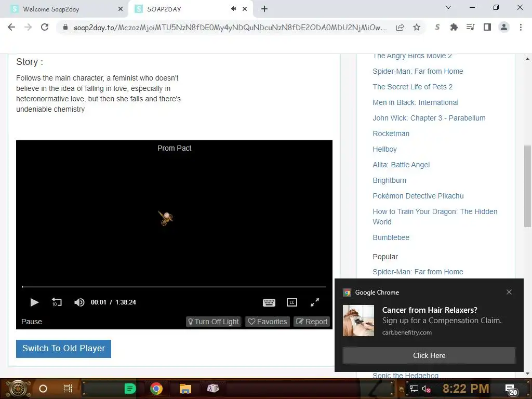This screenshot has height=399, width=532.
Task: Report this video
Action: (x=312, y=322)
